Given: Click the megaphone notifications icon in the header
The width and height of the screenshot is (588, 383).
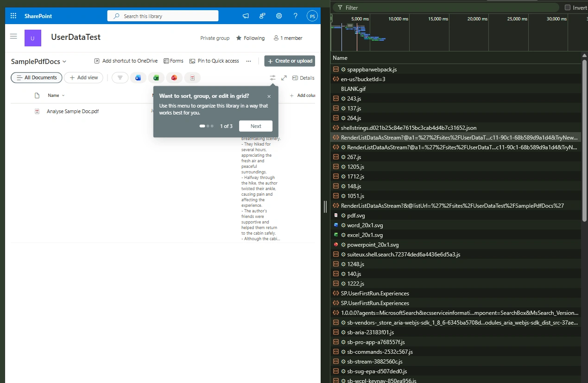Looking at the screenshot, I should tap(246, 16).
